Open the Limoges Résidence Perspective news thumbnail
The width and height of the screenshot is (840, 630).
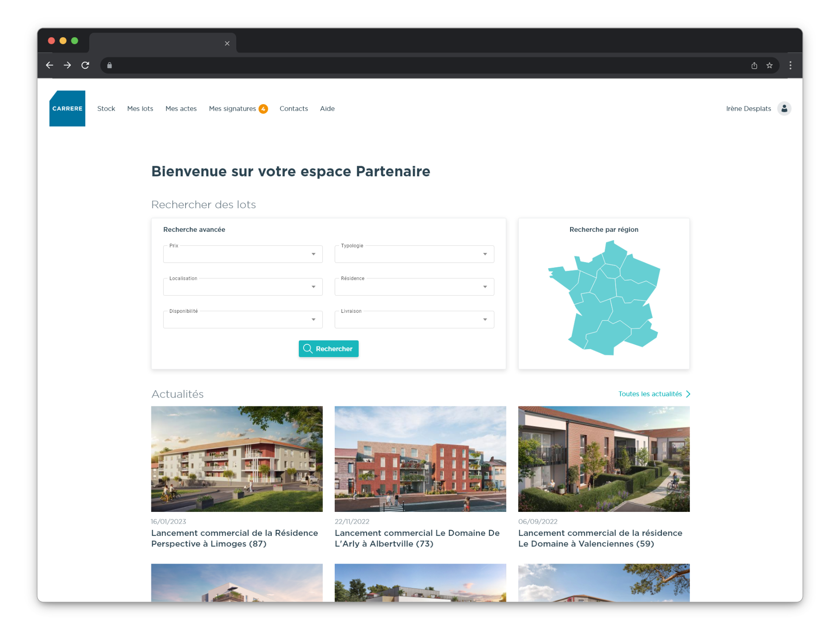click(237, 458)
